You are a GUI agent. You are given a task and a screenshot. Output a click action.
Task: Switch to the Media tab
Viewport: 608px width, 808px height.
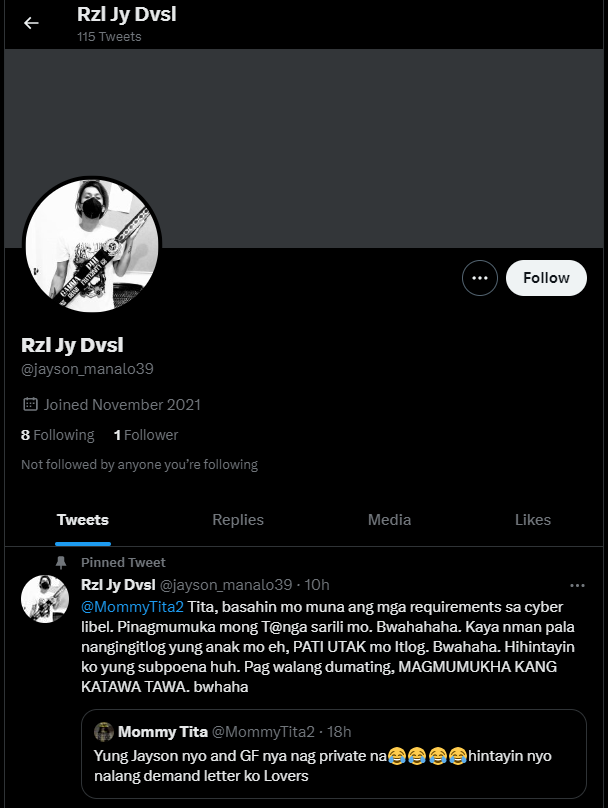[389, 519]
